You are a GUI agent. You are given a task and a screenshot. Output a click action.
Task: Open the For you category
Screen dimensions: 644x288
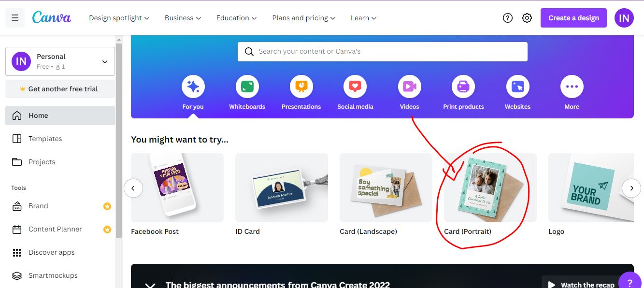pyautogui.click(x=193, y=86)
